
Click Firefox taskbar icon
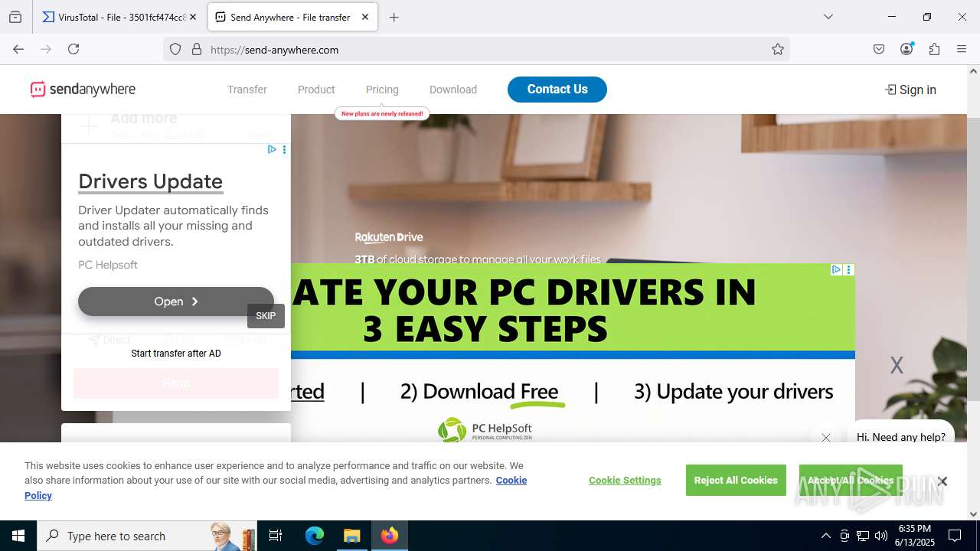[x=389, y=536]
